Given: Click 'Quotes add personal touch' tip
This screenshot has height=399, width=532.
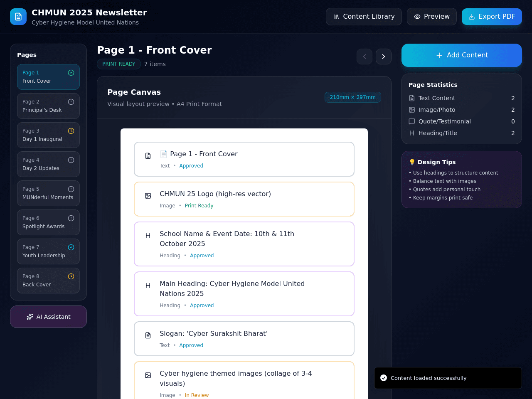Looking at the screenshot, I should [x=445, y=190].
